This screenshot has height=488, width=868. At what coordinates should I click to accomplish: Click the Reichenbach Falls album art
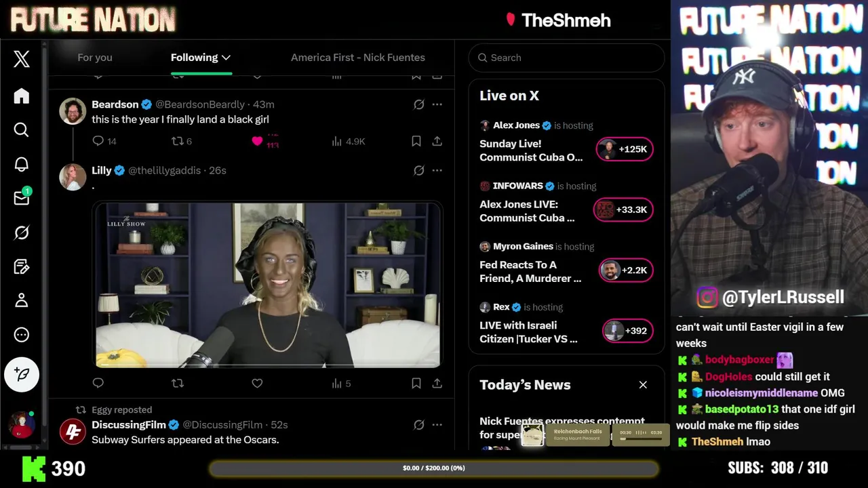(x=533, y=434)
